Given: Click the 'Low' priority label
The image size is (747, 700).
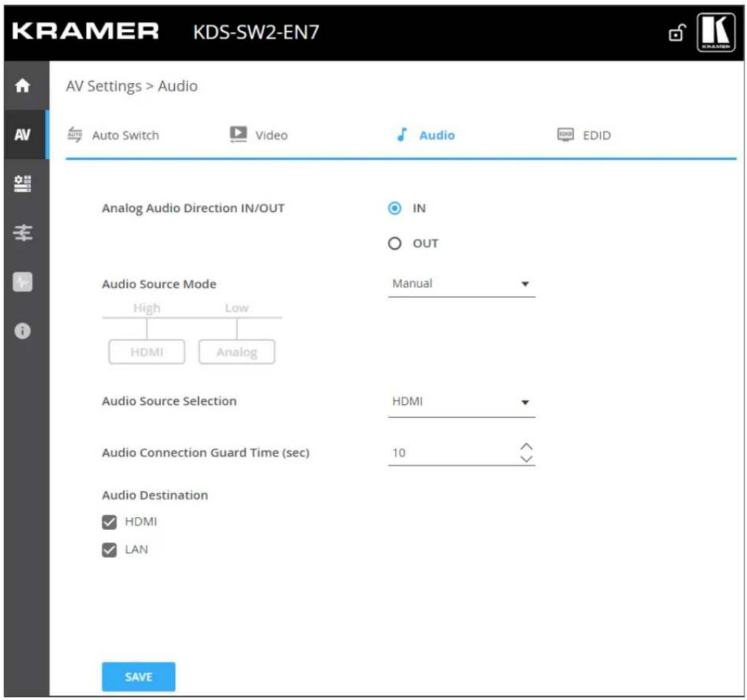Looking at the screenshot, I should 236,308.
